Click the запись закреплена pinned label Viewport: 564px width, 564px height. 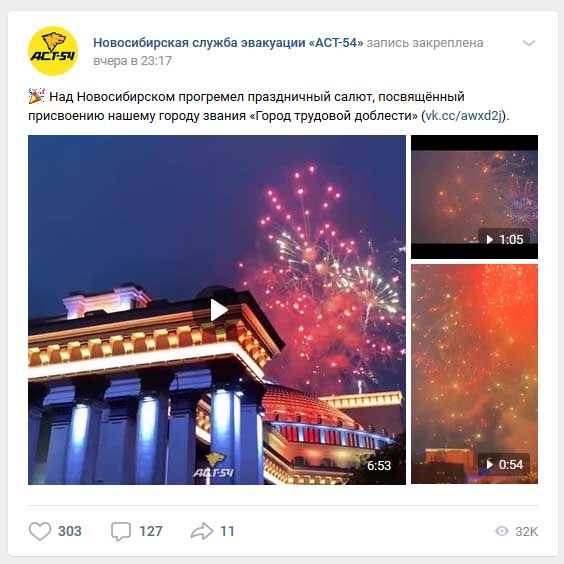click(425, 43)
